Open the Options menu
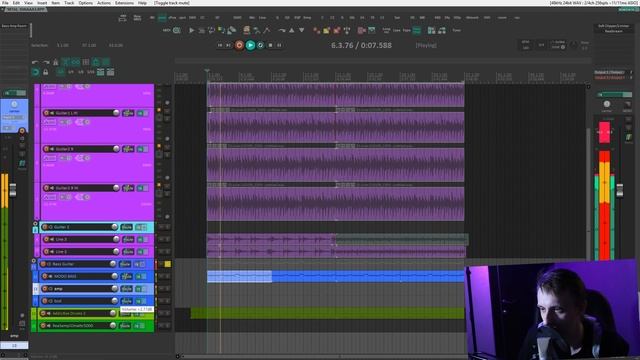Image resolution: width=640 pixels, height=360 pixels. click(x=85, y=3)
